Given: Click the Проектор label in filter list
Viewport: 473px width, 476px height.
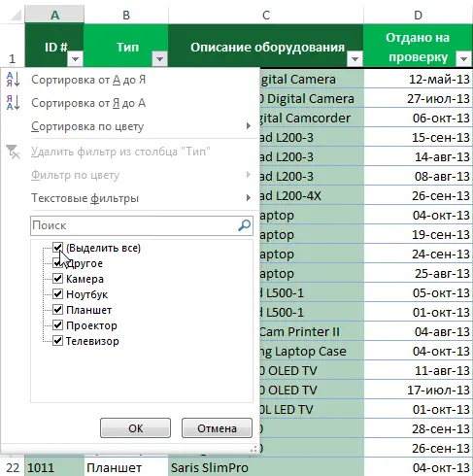Looking at the screenshot, I should click(x=91, y=325).
